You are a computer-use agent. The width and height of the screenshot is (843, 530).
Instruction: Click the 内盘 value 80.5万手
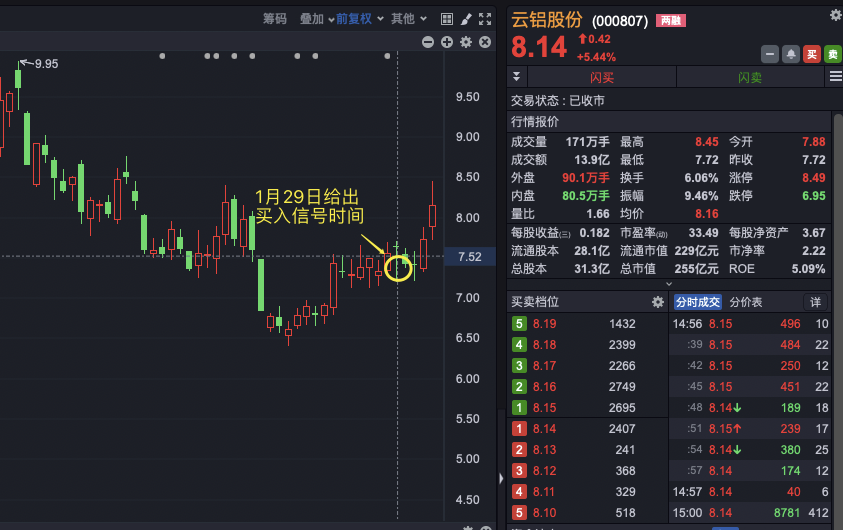click(x=586, y=196)
